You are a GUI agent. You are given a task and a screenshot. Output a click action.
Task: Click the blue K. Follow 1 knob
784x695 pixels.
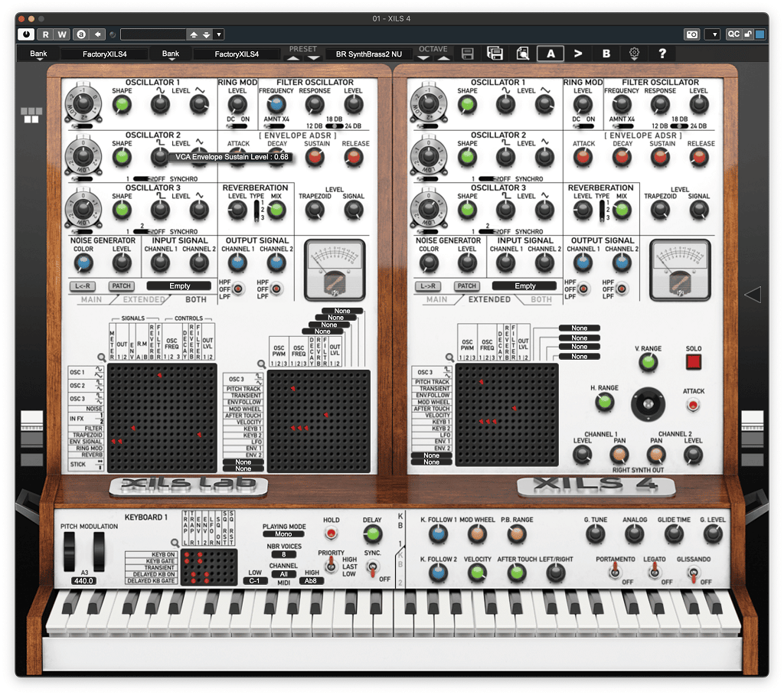tap(439, 534)
